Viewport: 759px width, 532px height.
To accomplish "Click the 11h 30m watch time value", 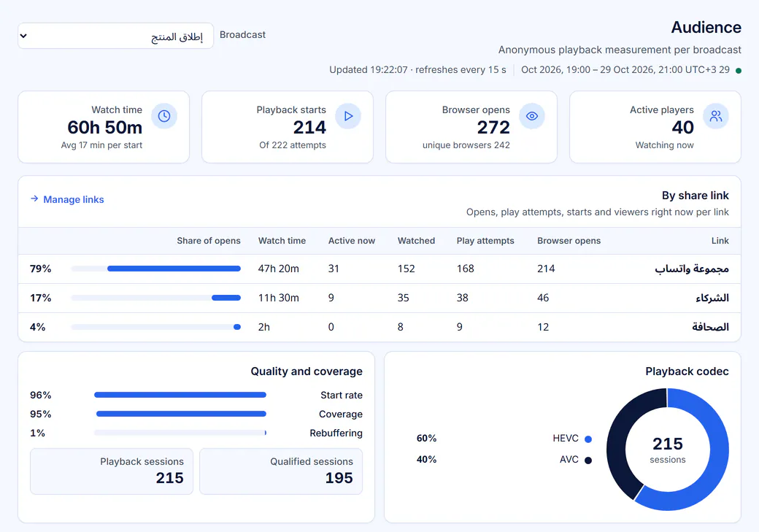I will (x=278, y=298).
